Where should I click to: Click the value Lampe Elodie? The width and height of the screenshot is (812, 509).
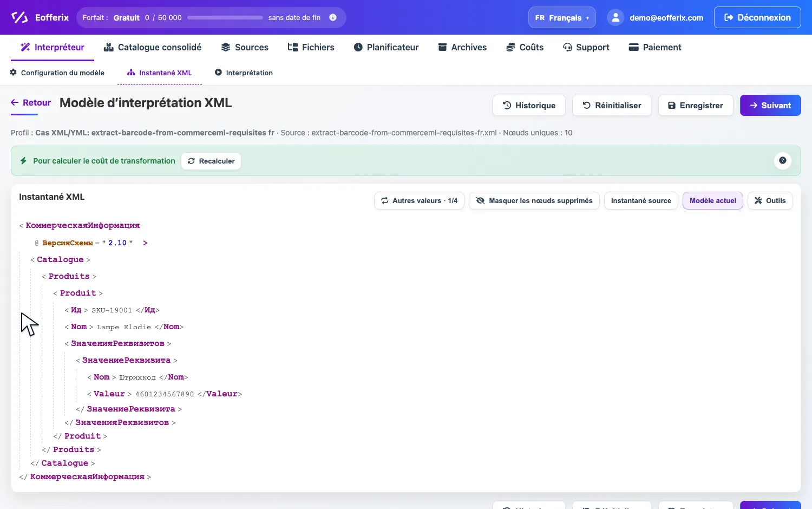pyautogui.click(x=124, y=327)
